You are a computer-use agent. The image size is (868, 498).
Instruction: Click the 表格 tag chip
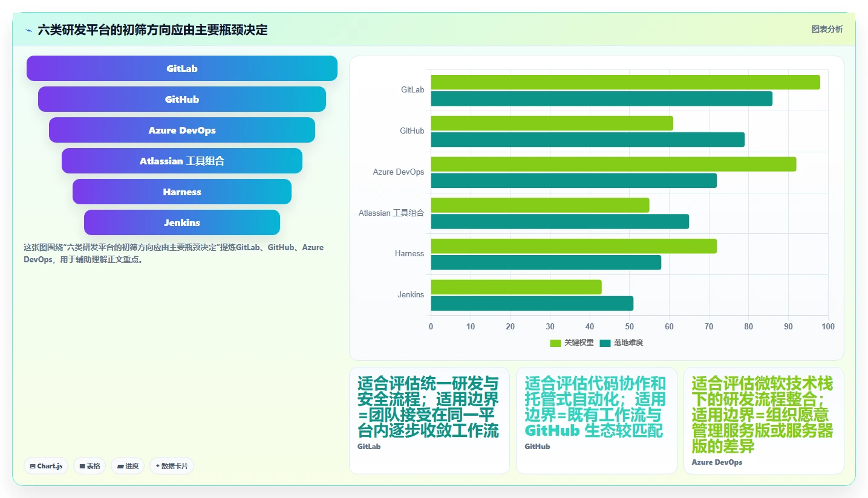point(90,466)
